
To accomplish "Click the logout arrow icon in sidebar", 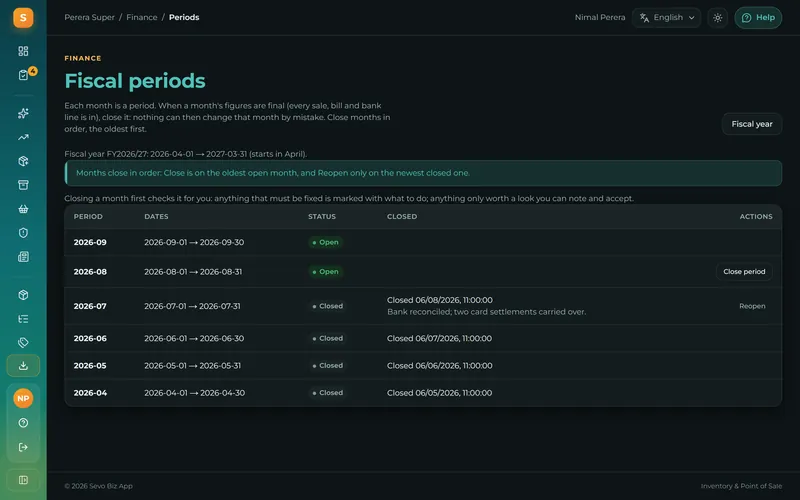I will [23, 447].
